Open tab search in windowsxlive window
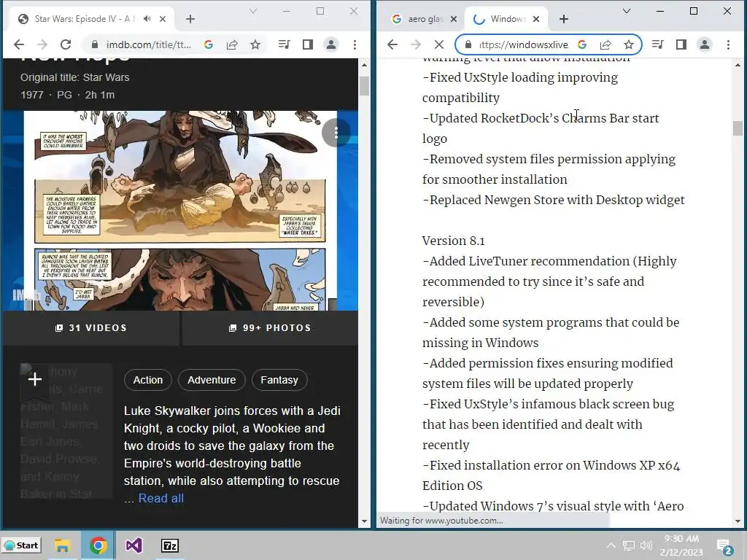This screenshot has height=560, width=747. pyautogui.click(x=627, y=11)
